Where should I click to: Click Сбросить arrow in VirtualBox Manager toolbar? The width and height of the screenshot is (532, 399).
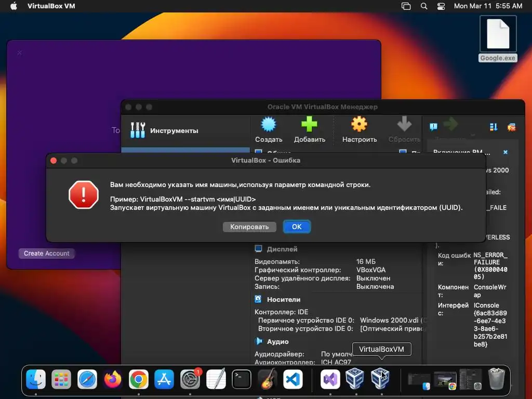[404, 129]
